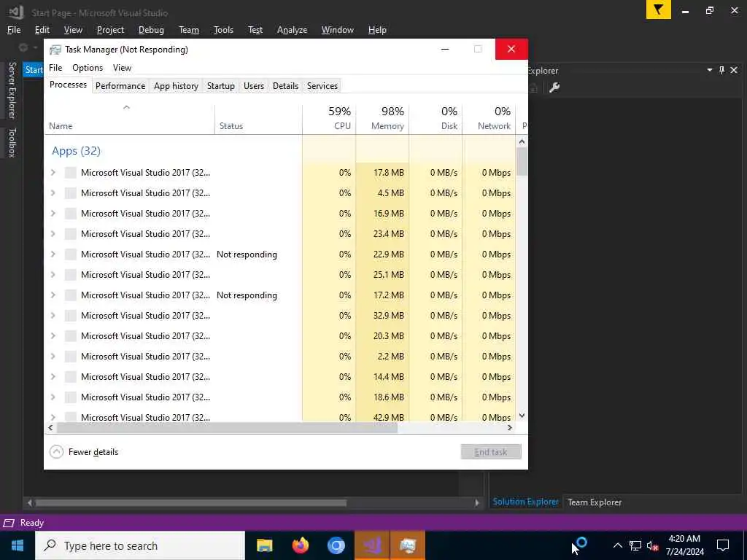This screenshot has height=560, width=747.
Task: Open the Analyze menu in Visual Studio
Action: pyautogui.click(x=292, y=29)
